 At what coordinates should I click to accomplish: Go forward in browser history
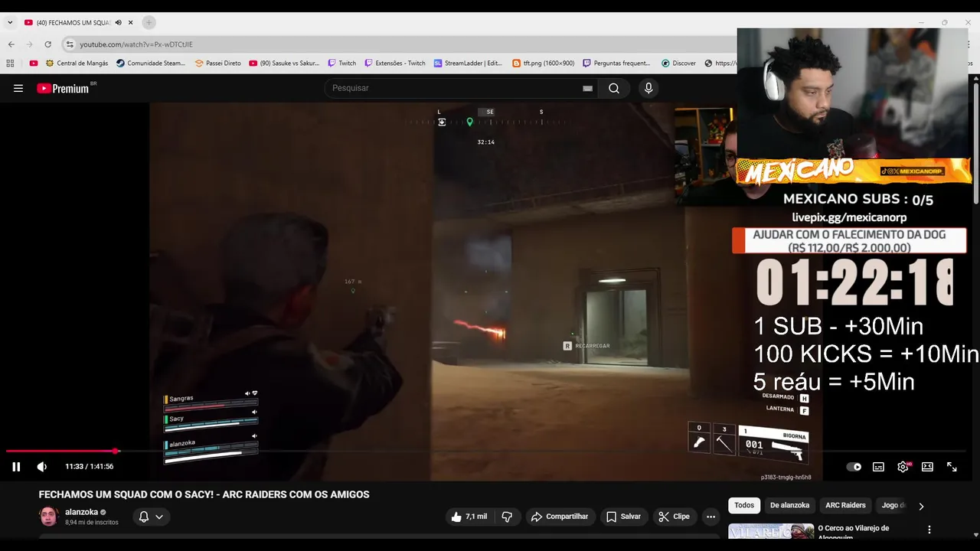tap(29, 44)
